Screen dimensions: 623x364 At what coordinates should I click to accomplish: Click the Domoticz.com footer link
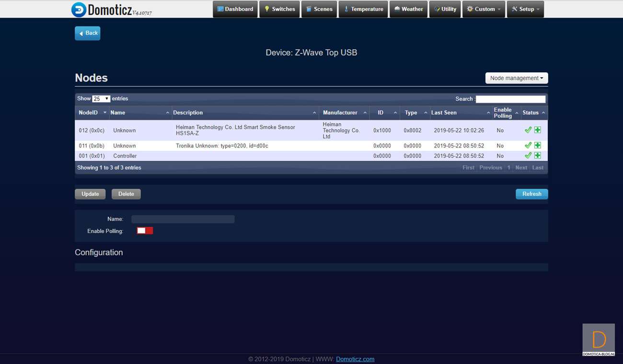tap(355, 359)
